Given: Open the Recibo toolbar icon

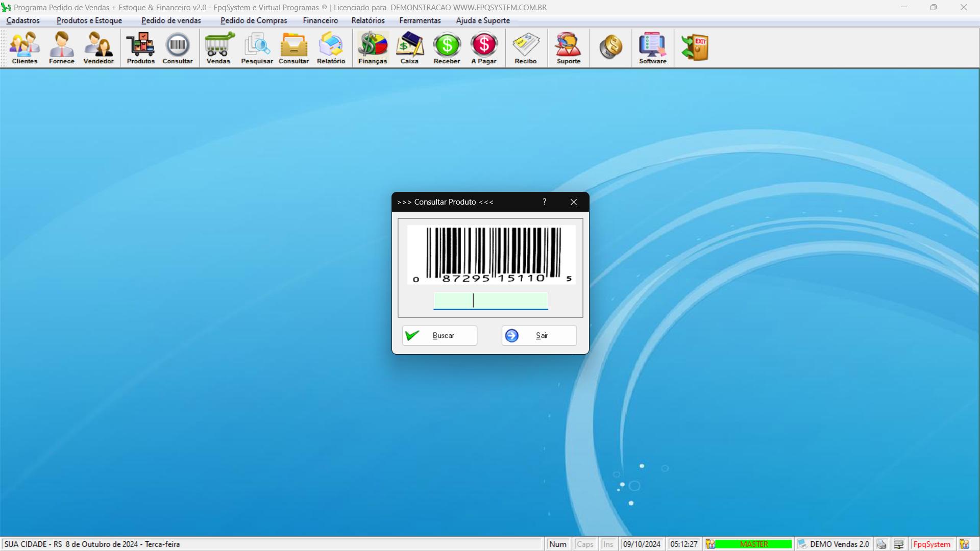Looking at the screenshot, I should click(x=526, y=48).
